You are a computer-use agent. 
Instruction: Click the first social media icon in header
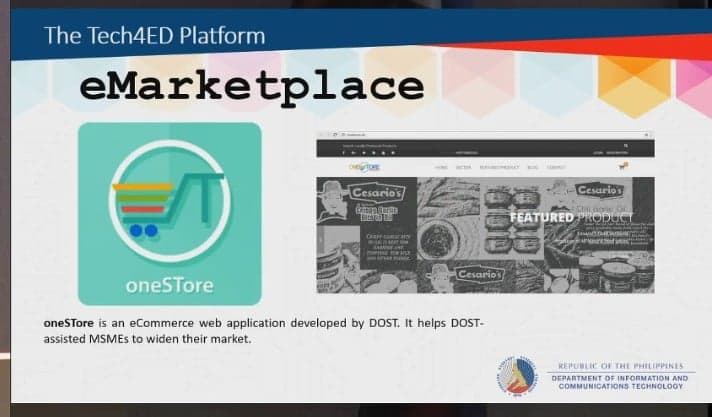coord(346,153)
